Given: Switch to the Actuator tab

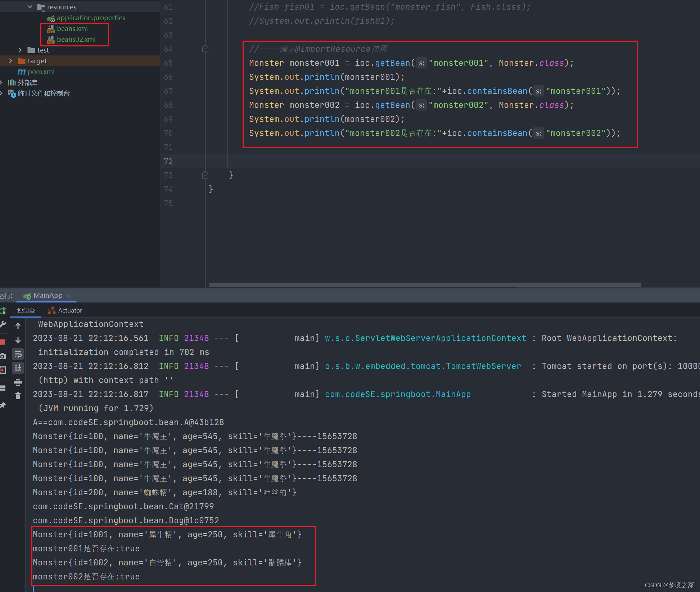Looking at the screenshot, I should point(65,310).
